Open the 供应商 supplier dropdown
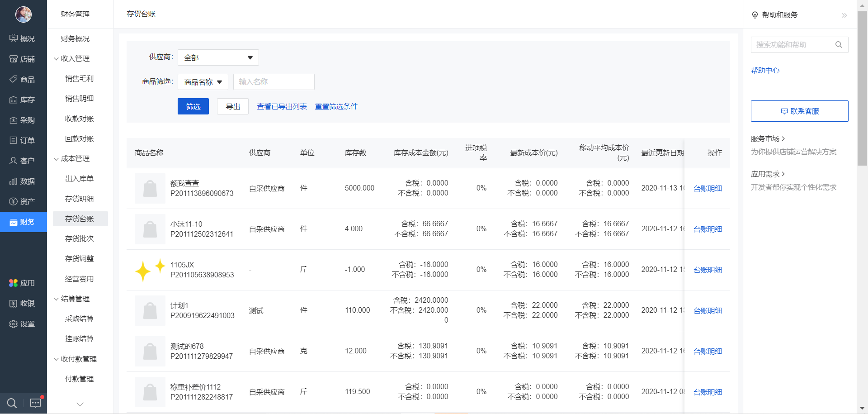 [x=218, y=57]
